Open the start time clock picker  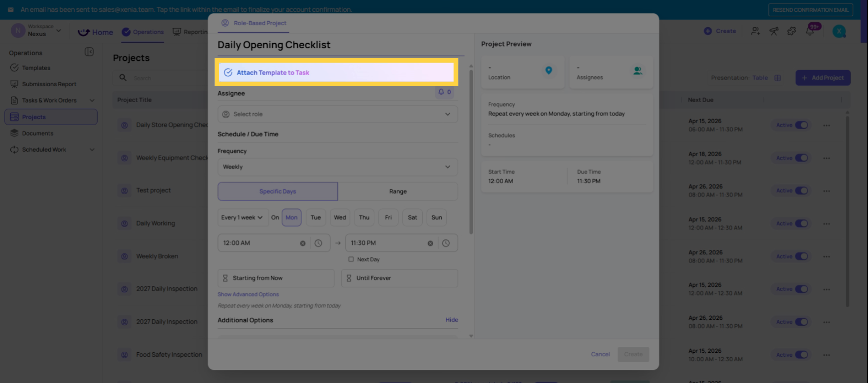tap(318, 243)
